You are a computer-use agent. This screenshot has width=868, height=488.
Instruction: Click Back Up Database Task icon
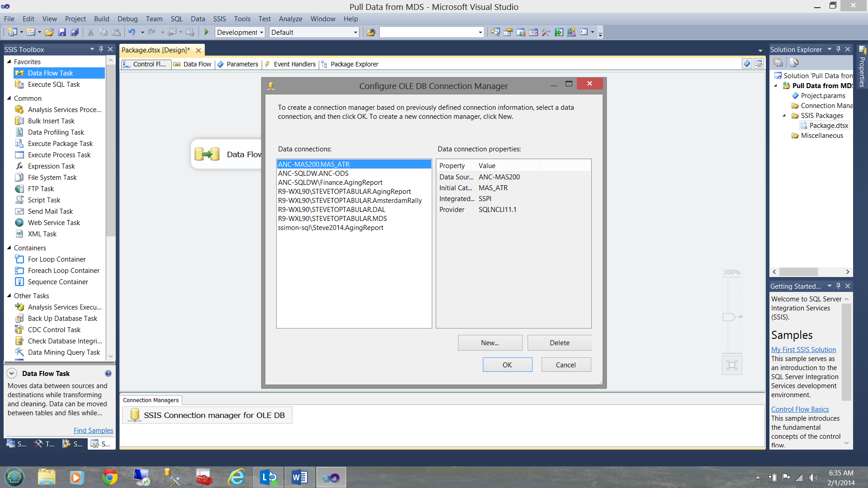[x=20, y=318]
